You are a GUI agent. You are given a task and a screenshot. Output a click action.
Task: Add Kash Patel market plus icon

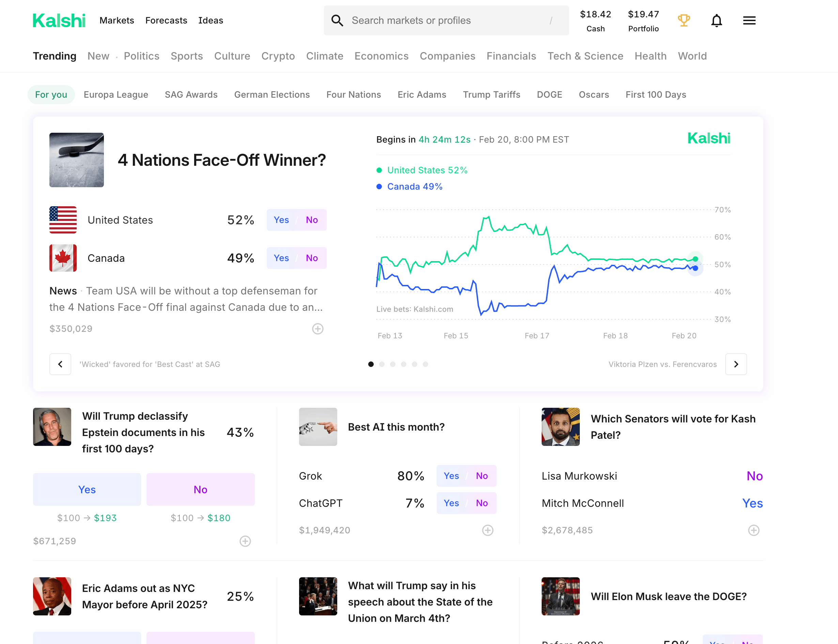tap(753, 531)
